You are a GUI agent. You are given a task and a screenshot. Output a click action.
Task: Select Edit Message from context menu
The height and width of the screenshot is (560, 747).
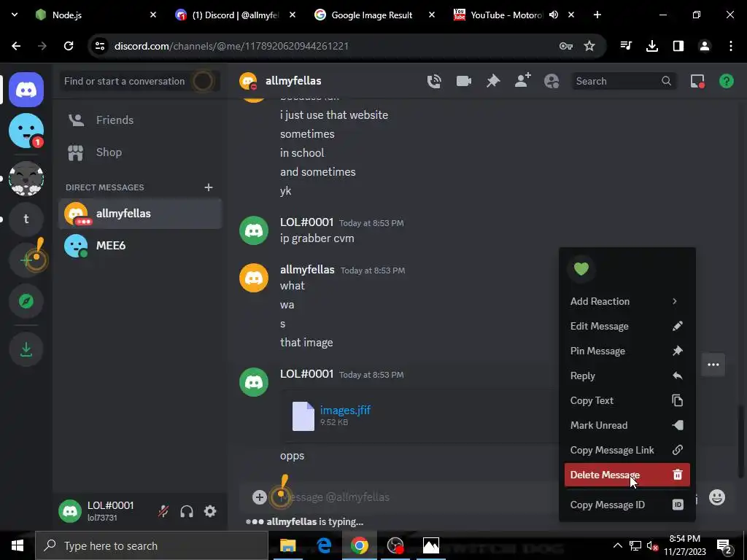click(x=627, y=326)
